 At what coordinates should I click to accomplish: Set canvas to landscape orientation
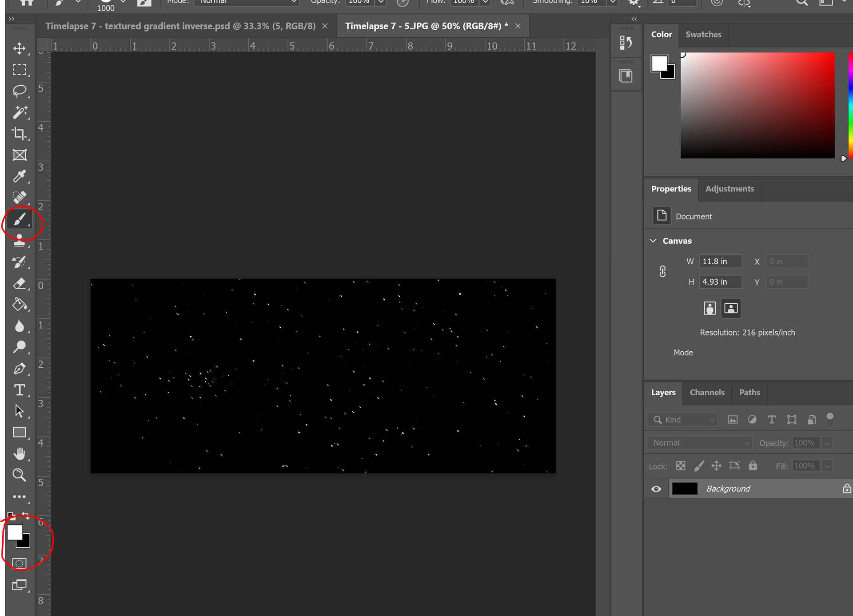(x=731, y=308)
